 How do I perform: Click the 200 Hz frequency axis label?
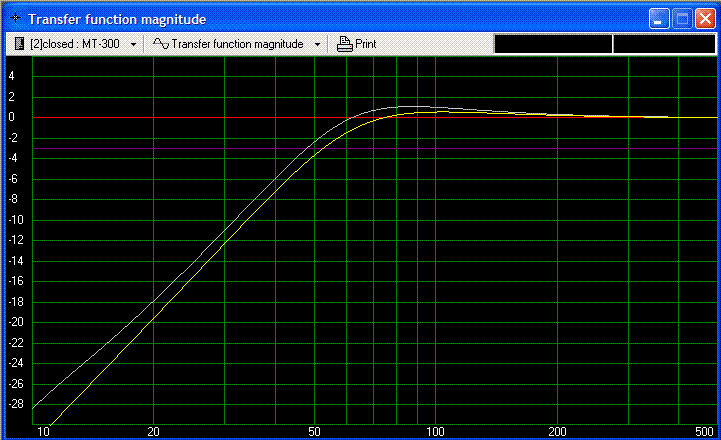pos(557,432)
